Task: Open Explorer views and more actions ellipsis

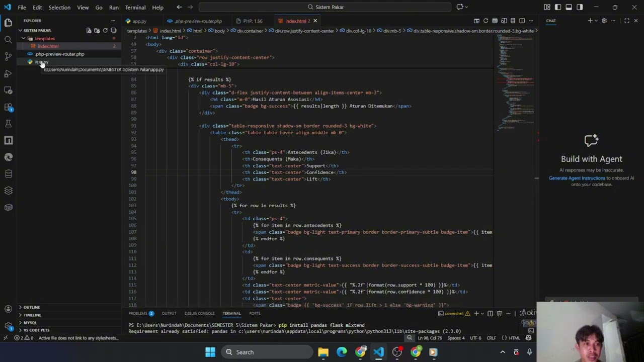Action: click(113, 21)
